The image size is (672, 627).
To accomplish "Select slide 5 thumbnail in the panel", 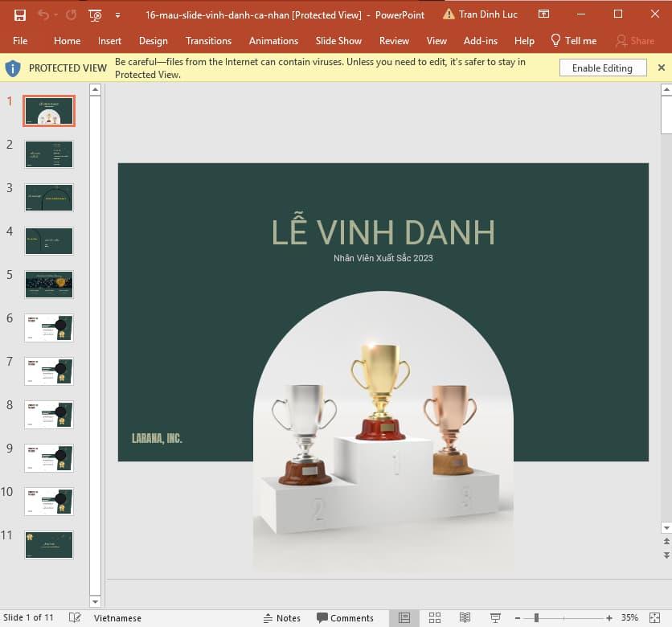I will 48,284.
